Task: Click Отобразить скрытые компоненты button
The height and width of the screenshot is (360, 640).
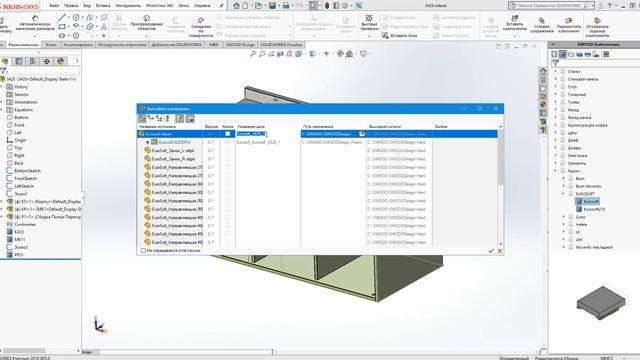Action: [x=597, y=26]
